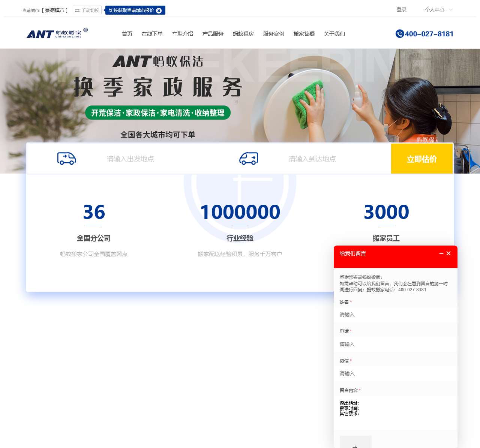Close the 给我们留言 message panel

(448, 253)
